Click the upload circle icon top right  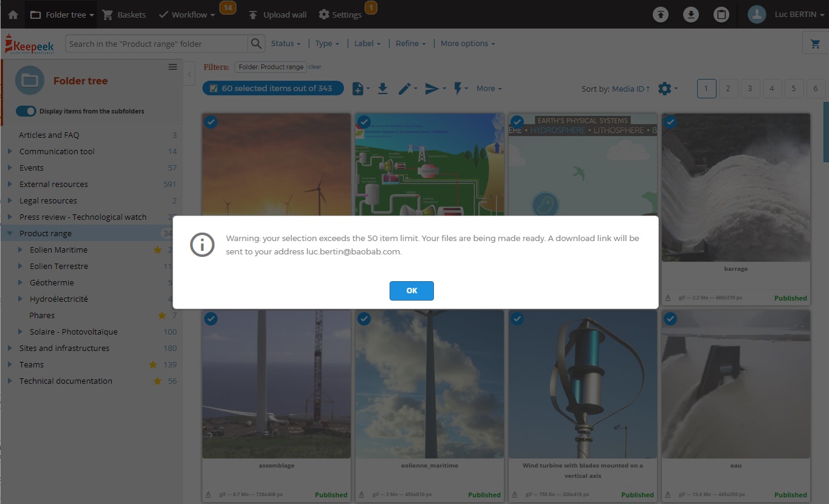point(661,15)
